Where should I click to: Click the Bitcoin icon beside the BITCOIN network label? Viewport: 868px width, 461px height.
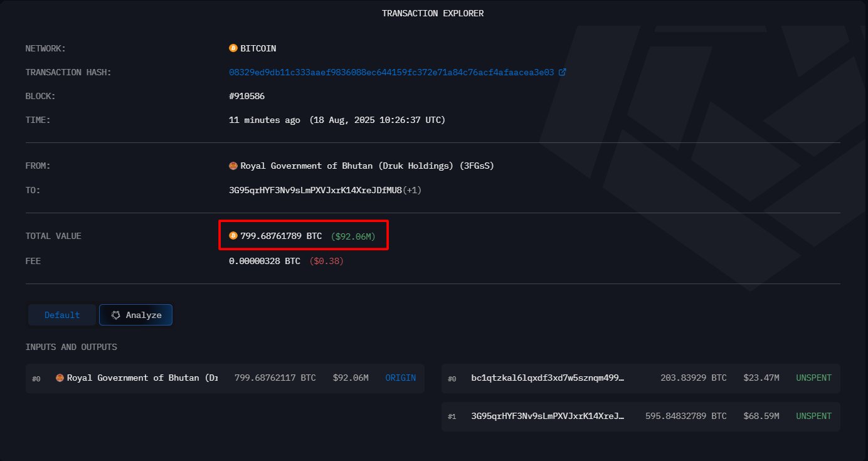point(233,48)
